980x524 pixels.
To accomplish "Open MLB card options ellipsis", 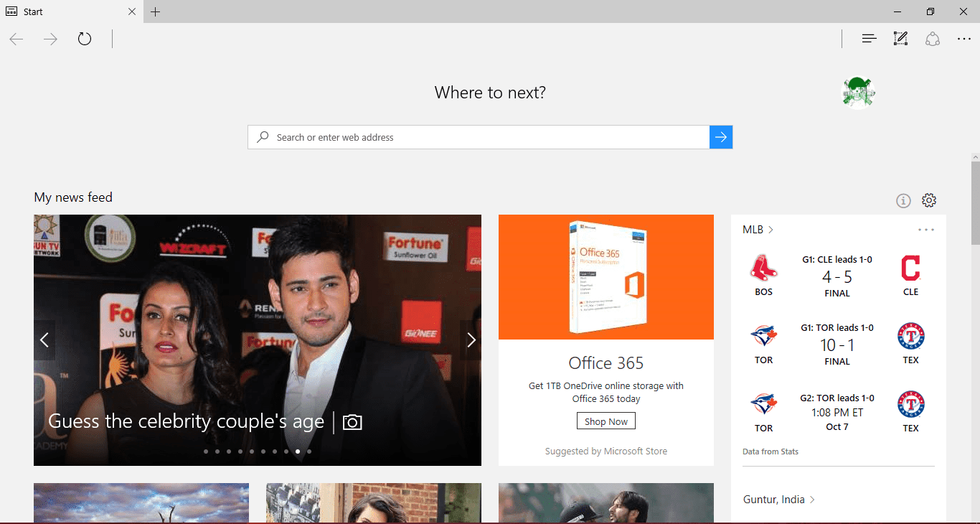I will (x=926, y=230).
